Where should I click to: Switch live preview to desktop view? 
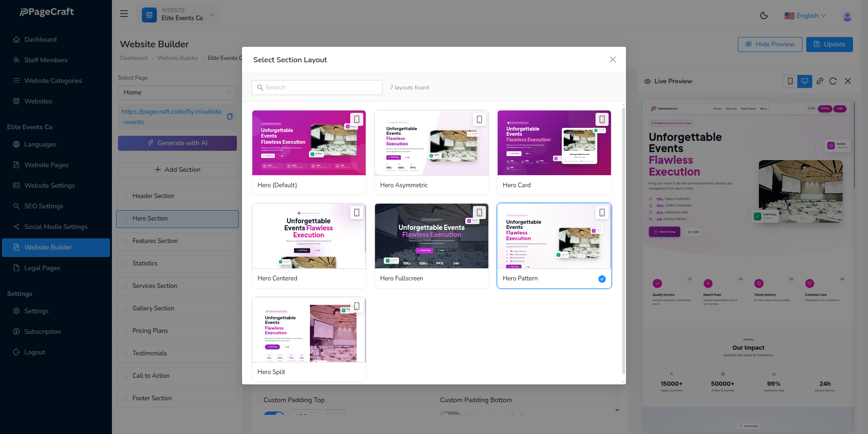click(x=805, y=81)
